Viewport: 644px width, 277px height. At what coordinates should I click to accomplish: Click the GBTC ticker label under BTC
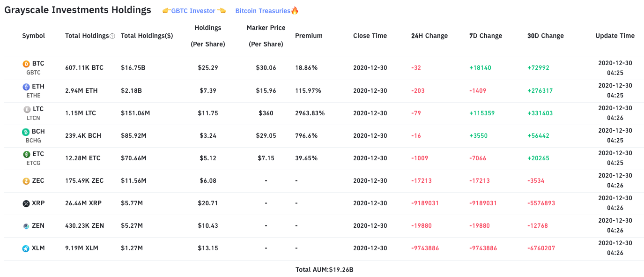[x=33, y=73]
